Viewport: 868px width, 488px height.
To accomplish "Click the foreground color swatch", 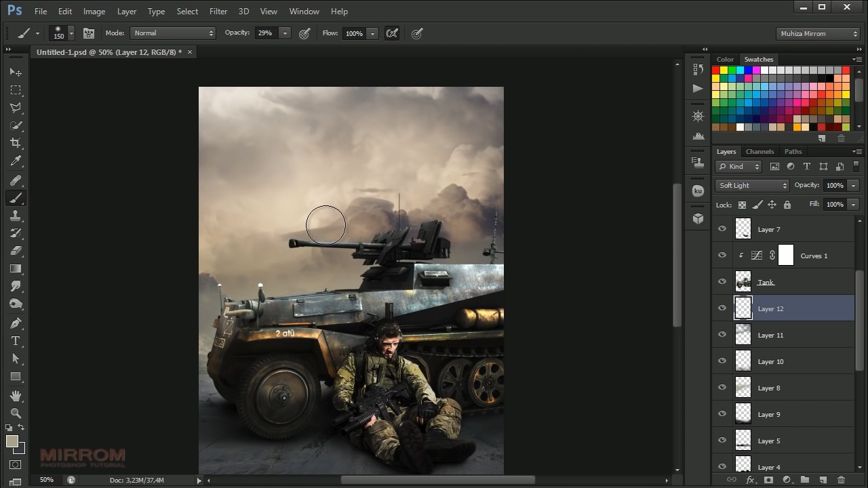I will (12, 441).
